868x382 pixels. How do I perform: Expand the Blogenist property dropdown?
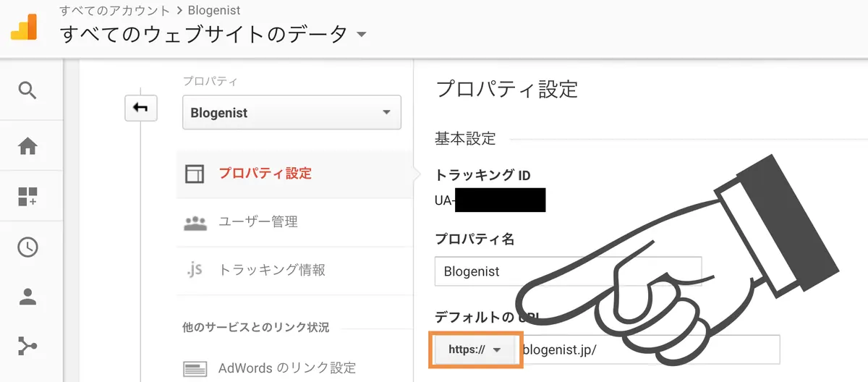(292, 112)
